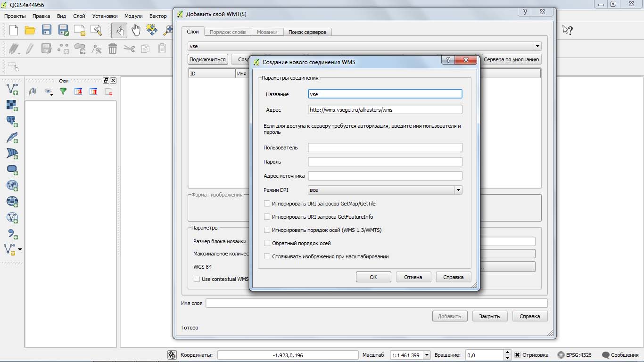Check Обратный порядок осей option

coord(267,243)
